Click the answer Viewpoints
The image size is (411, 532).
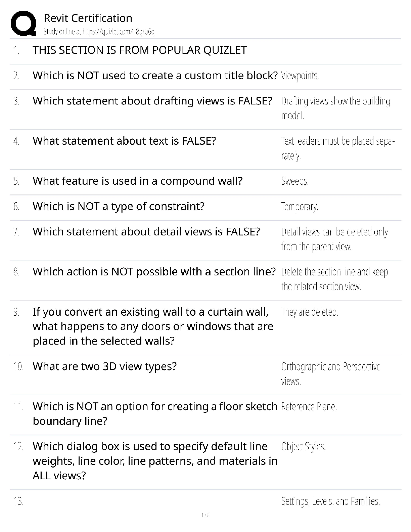coord(300,76)
